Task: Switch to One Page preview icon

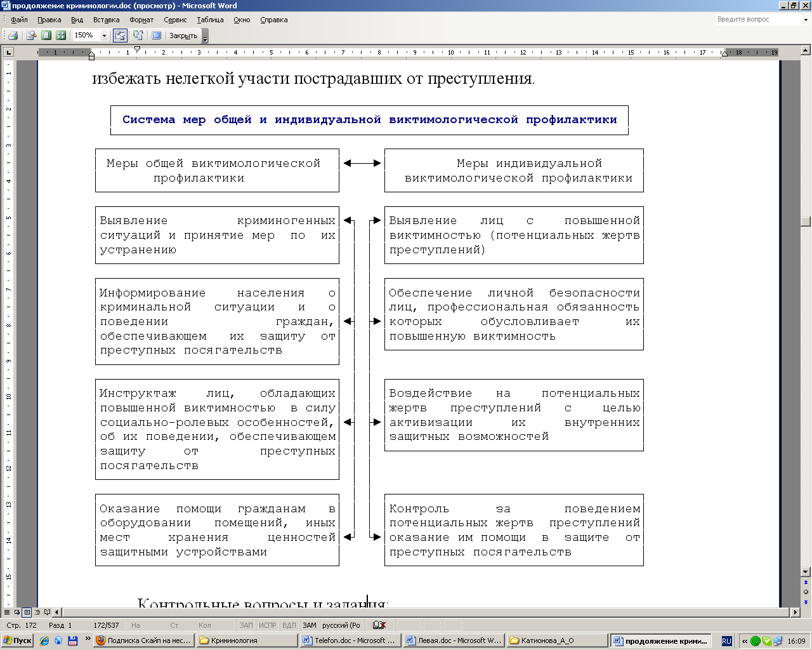Action: [x=46, y=36]
